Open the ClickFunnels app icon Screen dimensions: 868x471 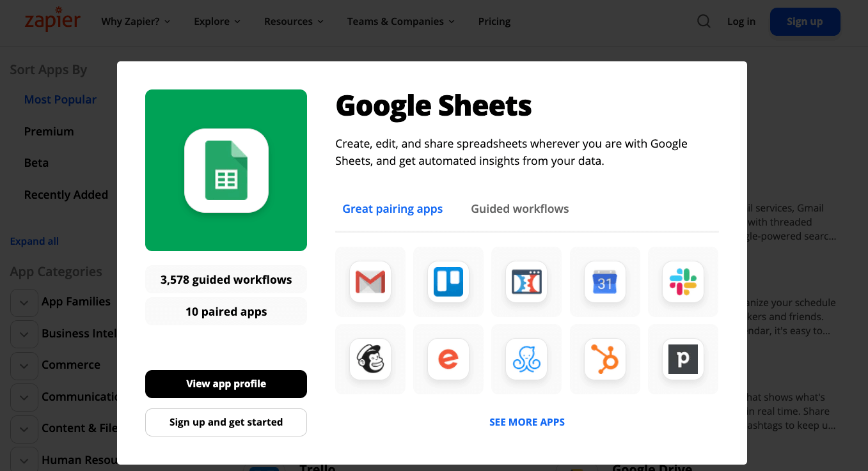526,282
